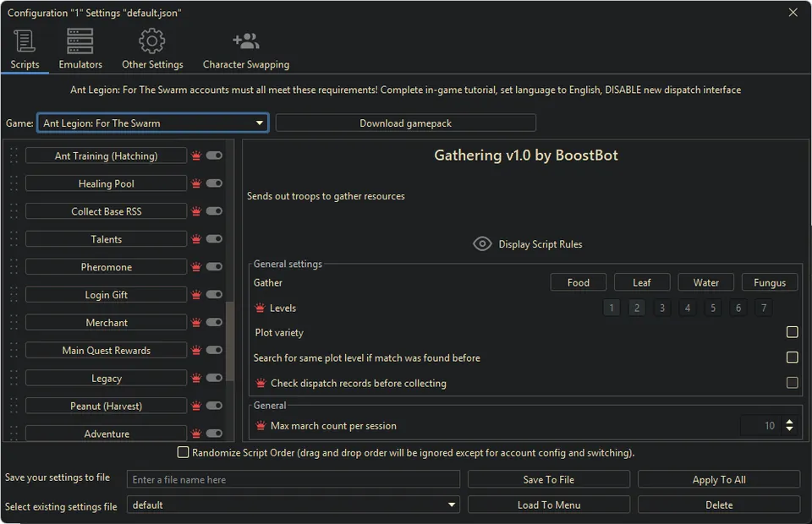
Task: Click the script list vertical scrollbar
Action: pos(230,341)
